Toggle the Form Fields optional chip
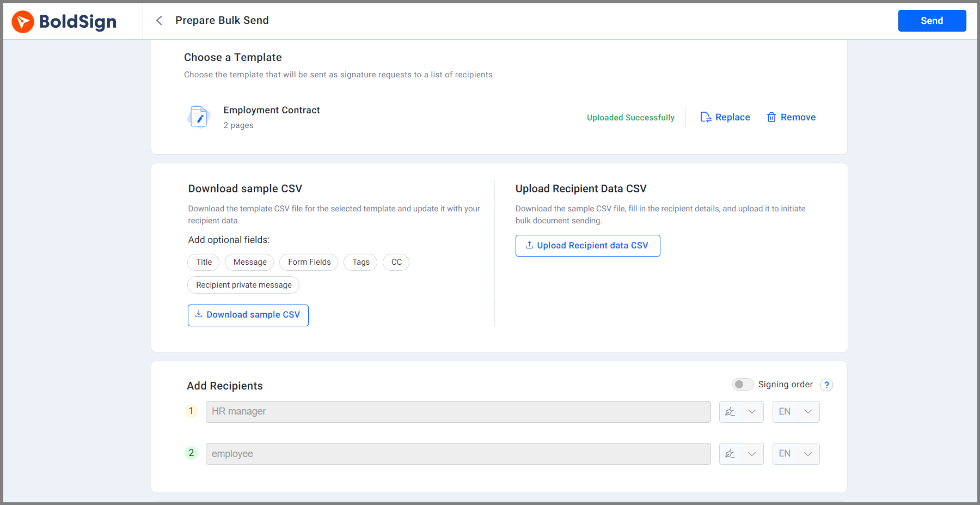980x505 pixels. pyautogui.click(x=309, y=262)
